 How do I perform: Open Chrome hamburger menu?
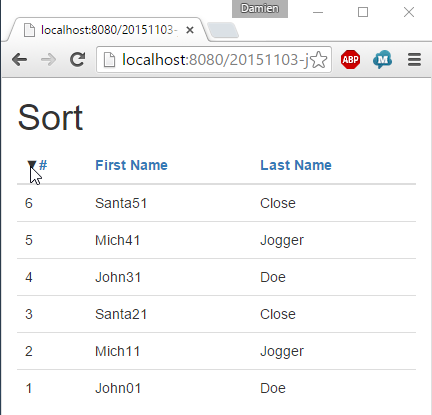point(414,60)
